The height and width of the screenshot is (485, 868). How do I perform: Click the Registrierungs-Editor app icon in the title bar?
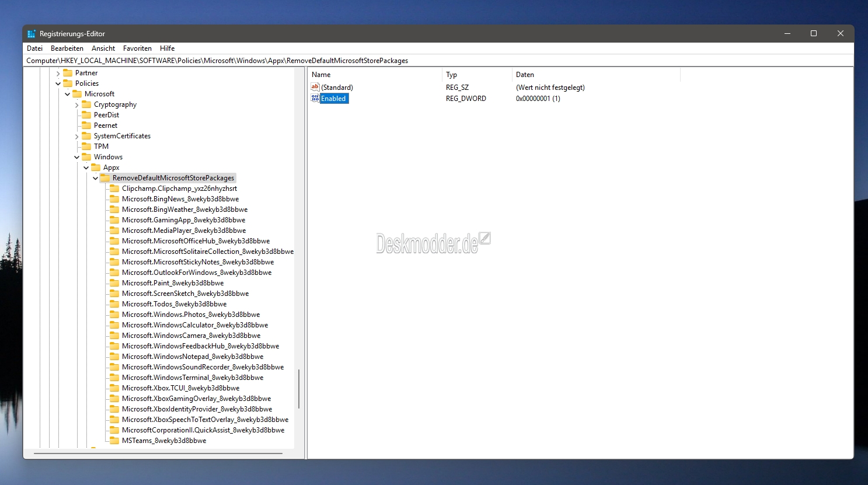point(32,34)
